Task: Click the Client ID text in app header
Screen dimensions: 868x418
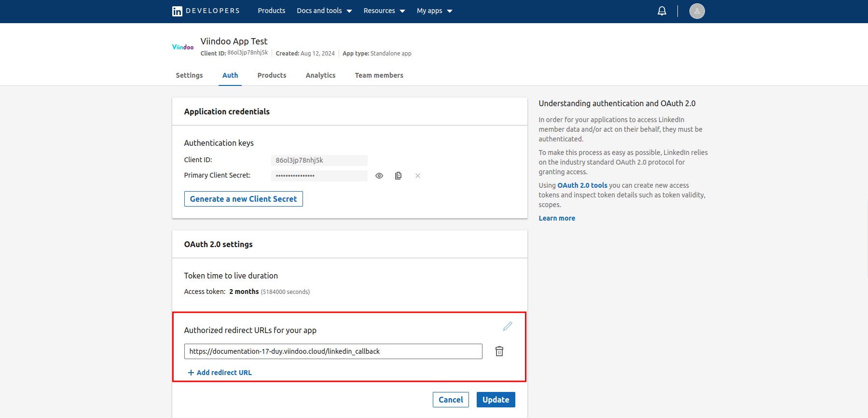Action: [x=234, y=53]
